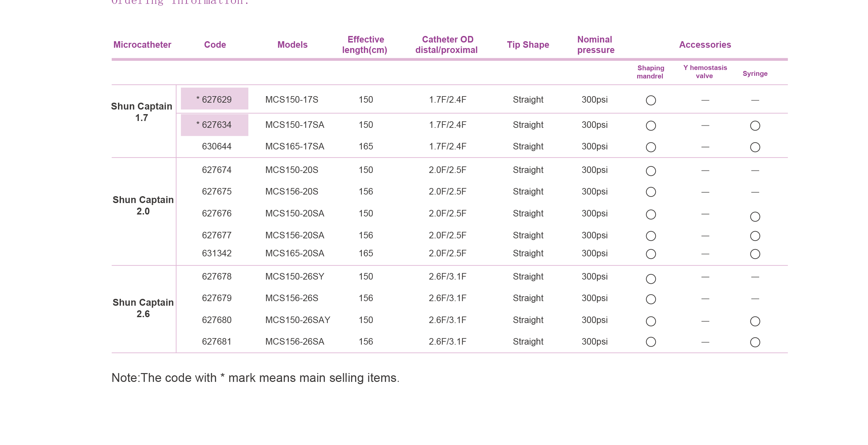Screen dimensions: 868x445
Task: Select highlighted code * 627634
Action: pos(214,125)
